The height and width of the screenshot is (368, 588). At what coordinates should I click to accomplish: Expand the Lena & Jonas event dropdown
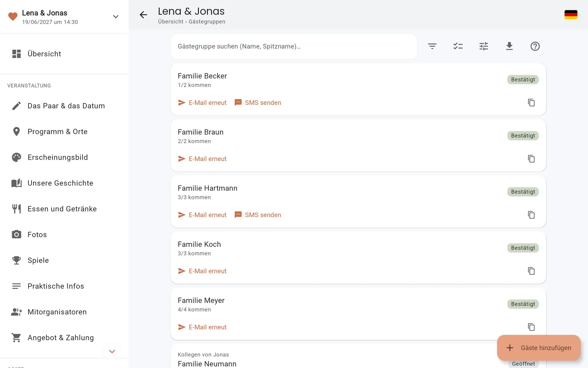point(116,17)
